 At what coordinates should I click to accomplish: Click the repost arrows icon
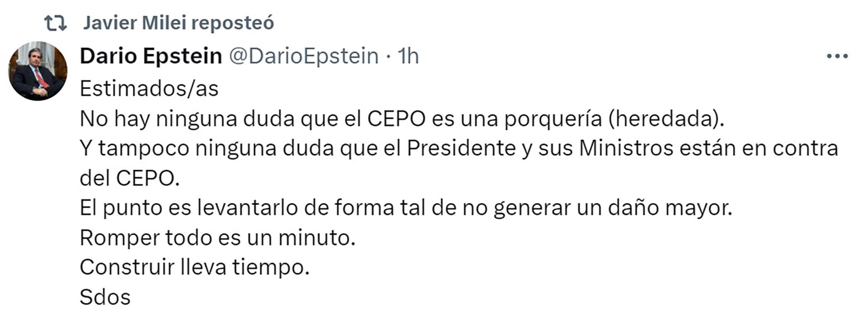click(56, 23)
